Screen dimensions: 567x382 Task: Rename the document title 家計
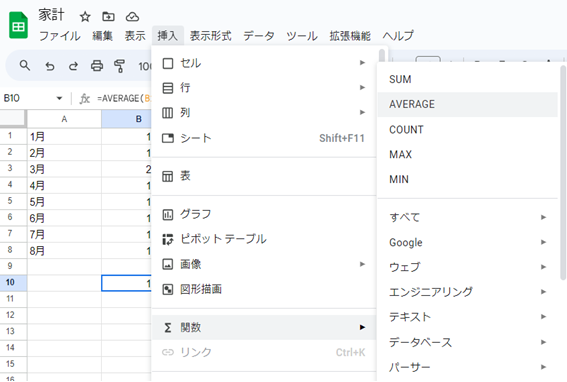52,16
